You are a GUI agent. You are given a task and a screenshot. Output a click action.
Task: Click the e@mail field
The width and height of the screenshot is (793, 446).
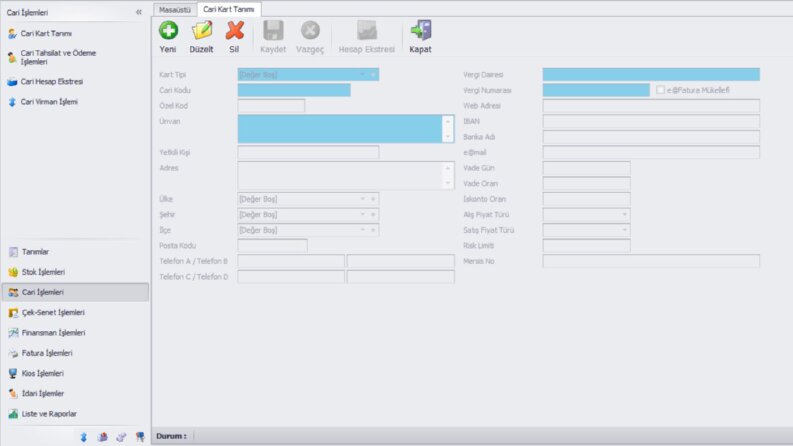tap(651, 153)
